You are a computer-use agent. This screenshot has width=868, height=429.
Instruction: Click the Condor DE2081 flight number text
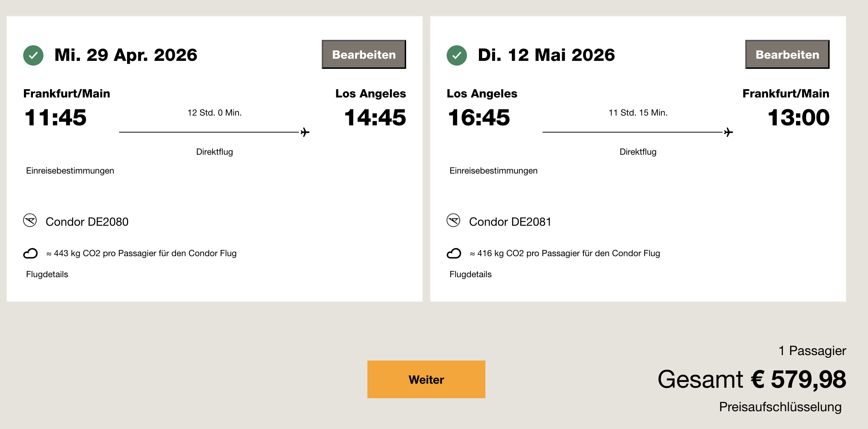coord(510,222)
